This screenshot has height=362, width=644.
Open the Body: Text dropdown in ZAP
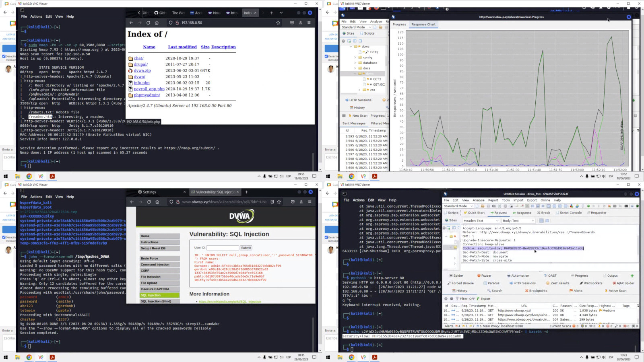tap(518, 221)
